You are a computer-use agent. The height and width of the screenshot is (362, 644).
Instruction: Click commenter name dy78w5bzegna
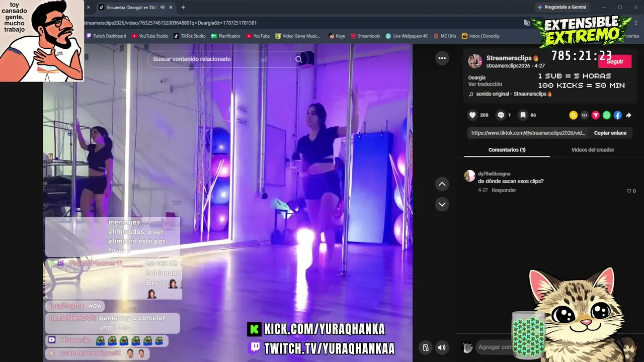point(494,173)
